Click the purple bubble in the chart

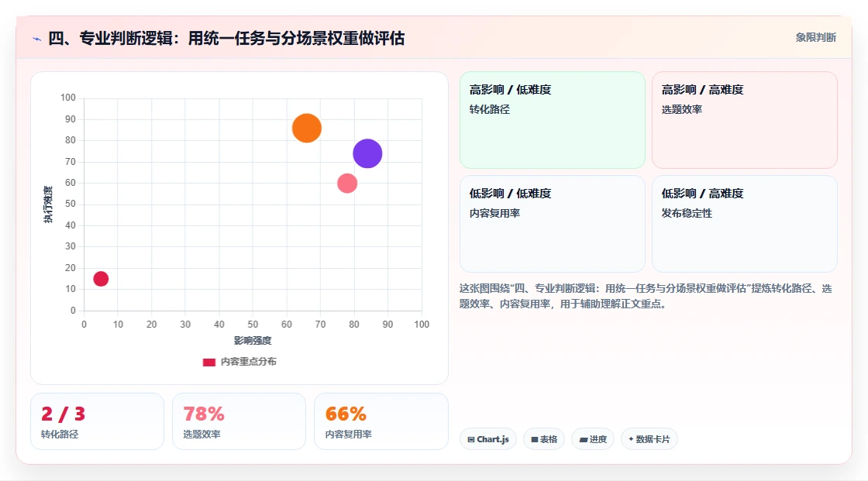367,153
